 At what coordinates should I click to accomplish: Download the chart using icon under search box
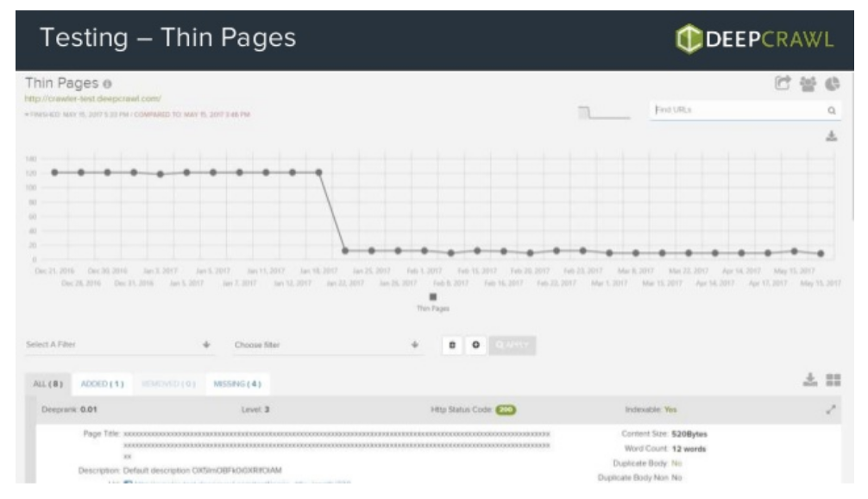(x=831, y=136)
